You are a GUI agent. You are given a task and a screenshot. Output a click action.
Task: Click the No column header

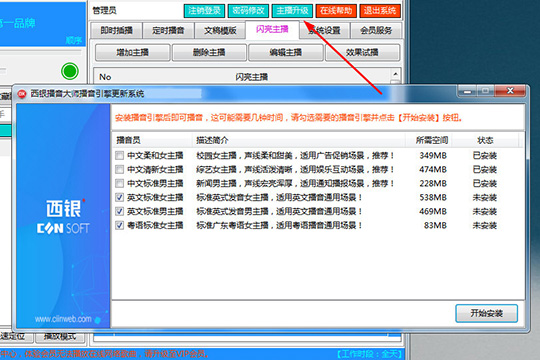coord(105,77)
